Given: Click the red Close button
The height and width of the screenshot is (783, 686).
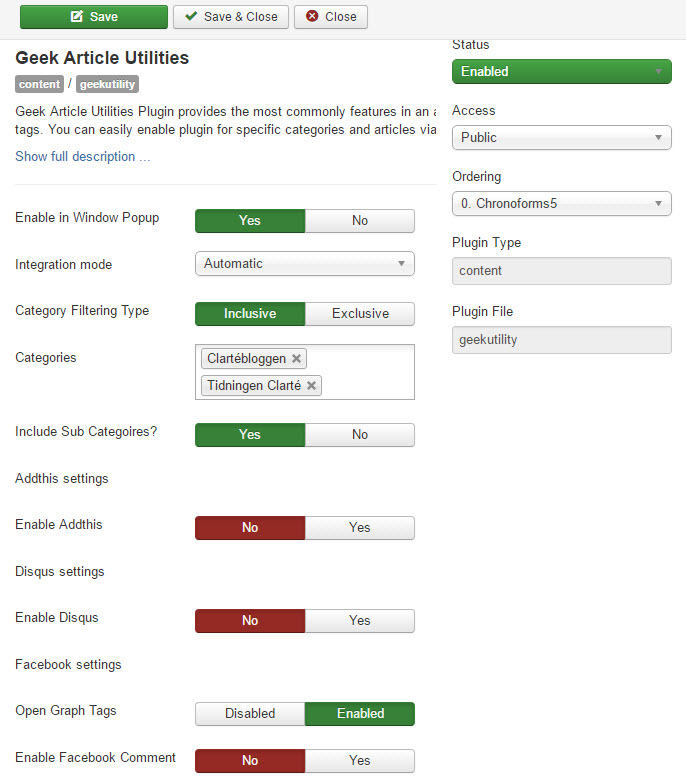Looking at the screenshot, I should (331, 17).
